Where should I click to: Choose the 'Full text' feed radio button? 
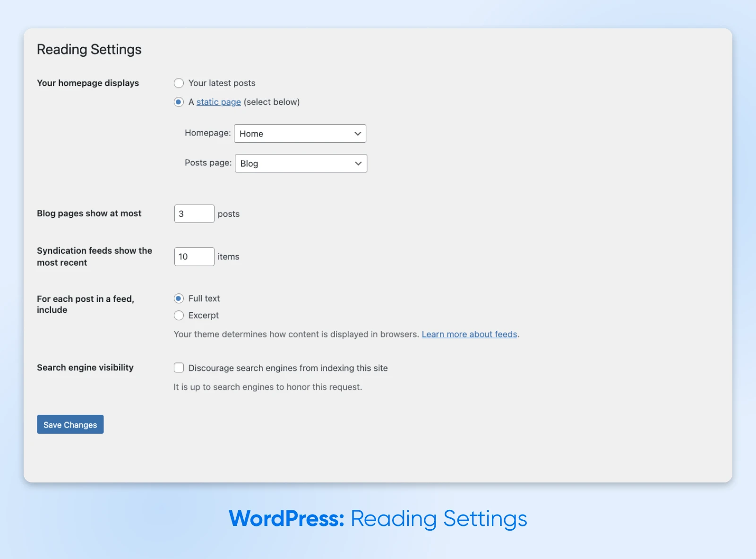coord(179,299)
